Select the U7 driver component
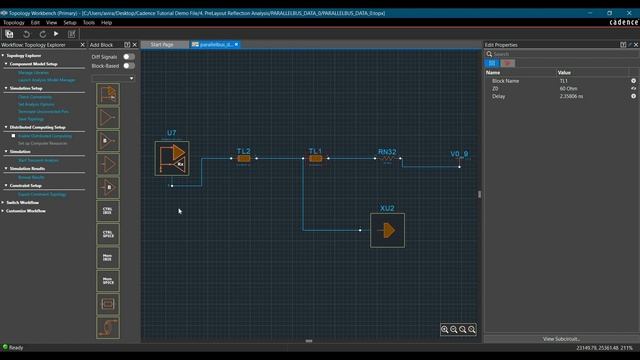Screen dimensions: 640x360 [x=172, y=158]
